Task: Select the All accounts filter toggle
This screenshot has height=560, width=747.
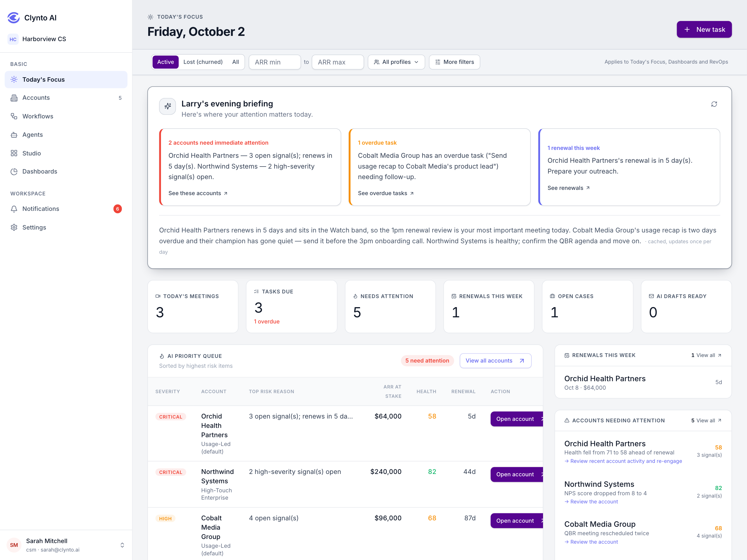Action: coord(235,62)
